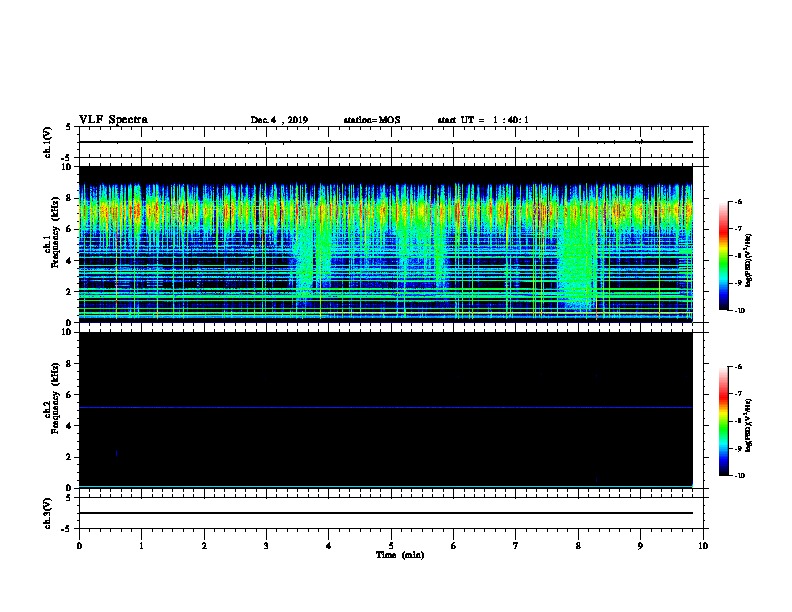Click the blue horizontal line in ch.2 spectrogram
Viewport: 792px width, 612px height.
pyautogui.click(x=385, y=407)
